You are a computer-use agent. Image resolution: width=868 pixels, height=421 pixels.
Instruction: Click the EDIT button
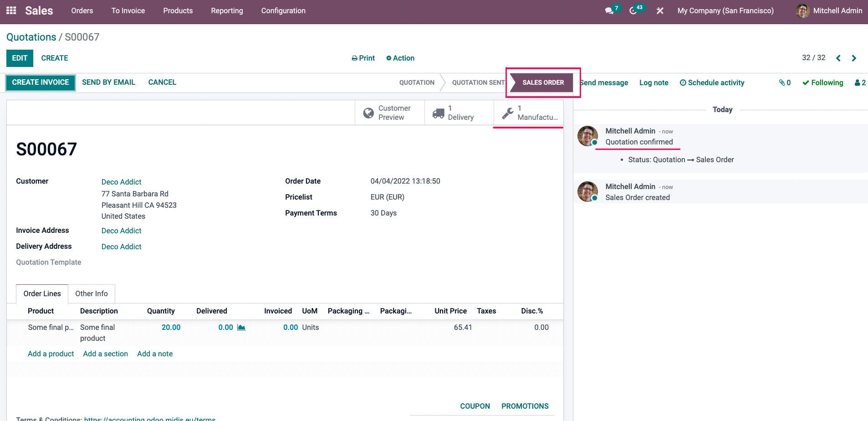20,58
